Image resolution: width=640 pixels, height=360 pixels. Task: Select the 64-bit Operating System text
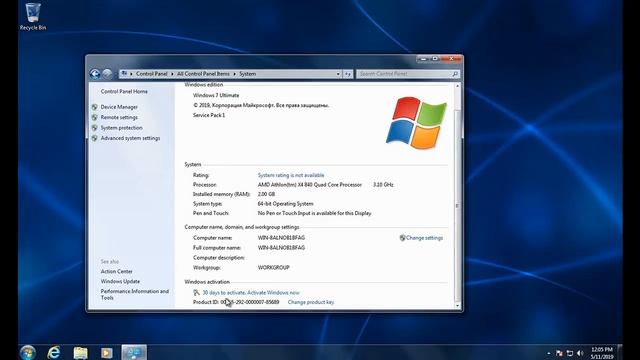[285, 204]
